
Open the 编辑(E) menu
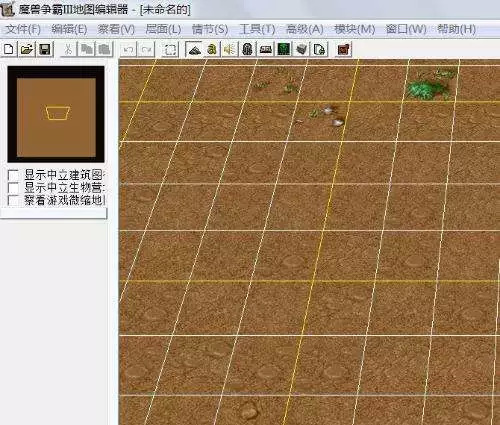click(x=69, y=29)
